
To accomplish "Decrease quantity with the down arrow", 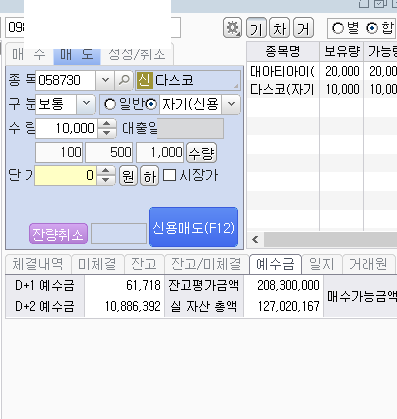I will (x=106, y=133).
